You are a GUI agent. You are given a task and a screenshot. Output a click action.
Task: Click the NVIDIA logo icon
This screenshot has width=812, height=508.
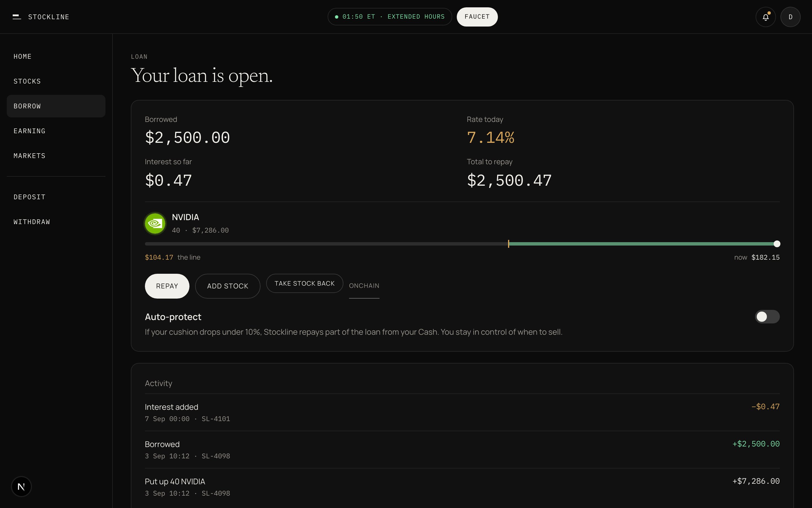click(x=155, y=224)
